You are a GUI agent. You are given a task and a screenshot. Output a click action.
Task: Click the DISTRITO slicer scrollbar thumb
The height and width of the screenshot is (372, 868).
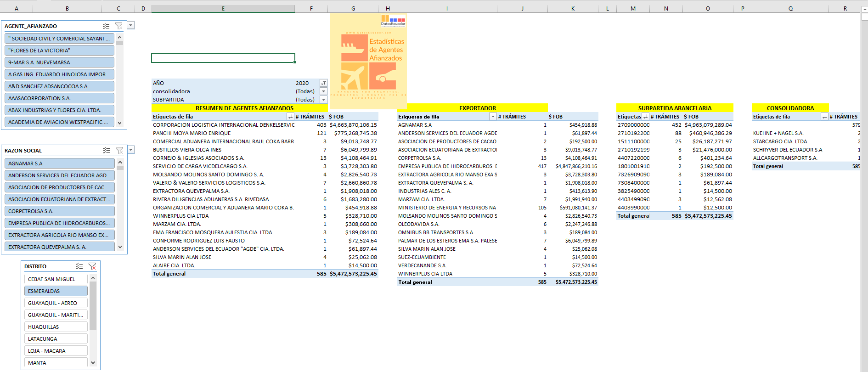[x=93, y=306]
